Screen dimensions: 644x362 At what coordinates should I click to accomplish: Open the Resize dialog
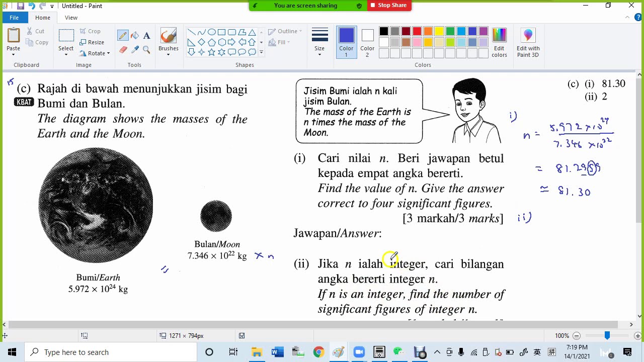click(x=92, y=42)
